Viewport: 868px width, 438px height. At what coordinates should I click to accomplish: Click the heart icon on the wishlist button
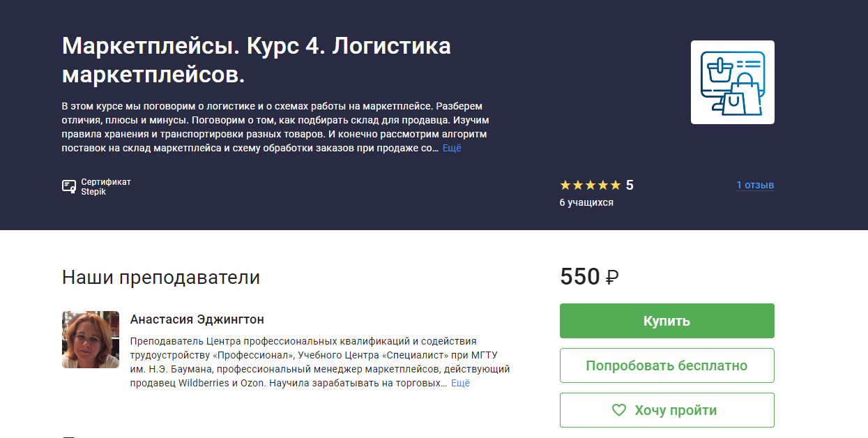[618, 410]
